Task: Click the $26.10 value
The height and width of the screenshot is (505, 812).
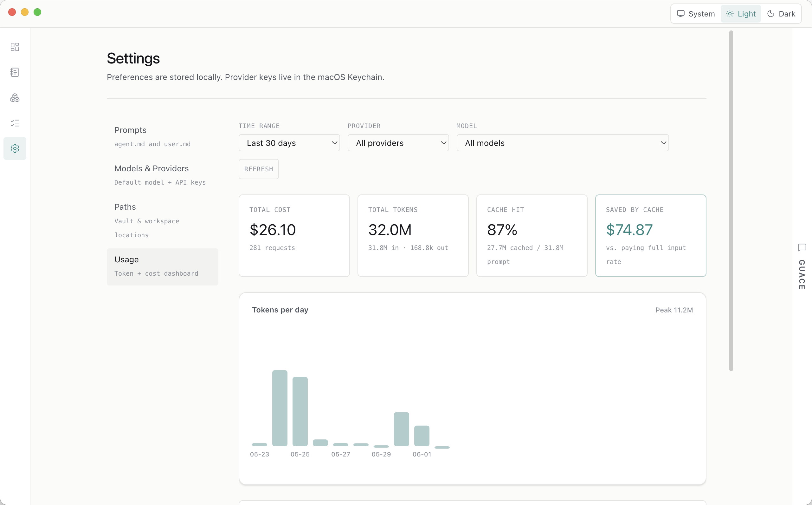Action: coord(273,230)
